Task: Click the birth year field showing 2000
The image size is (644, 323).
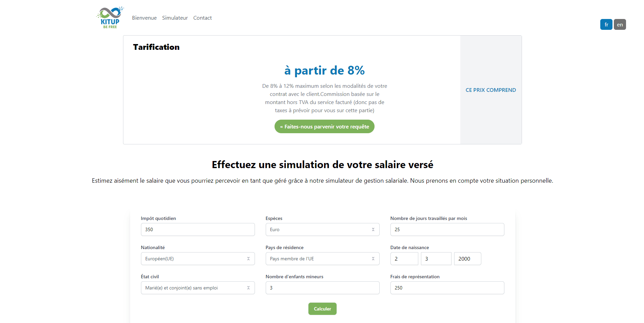Action: [x=467, y=259]
